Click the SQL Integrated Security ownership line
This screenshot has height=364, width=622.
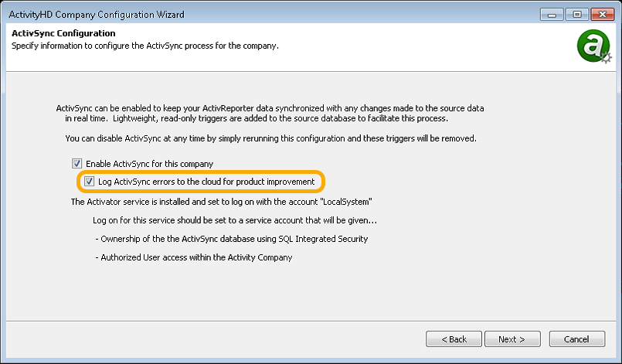pyautogui.click(x=232, y=239)
